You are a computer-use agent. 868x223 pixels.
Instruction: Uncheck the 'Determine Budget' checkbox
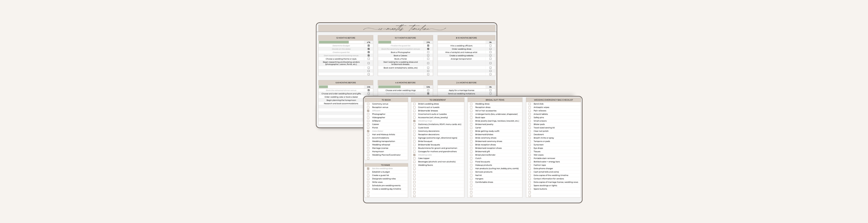[369, 46]
